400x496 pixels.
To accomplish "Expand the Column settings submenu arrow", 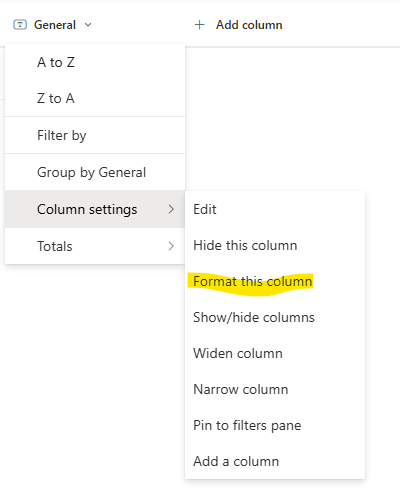I will pyautogui.click(x=171, y=209).
